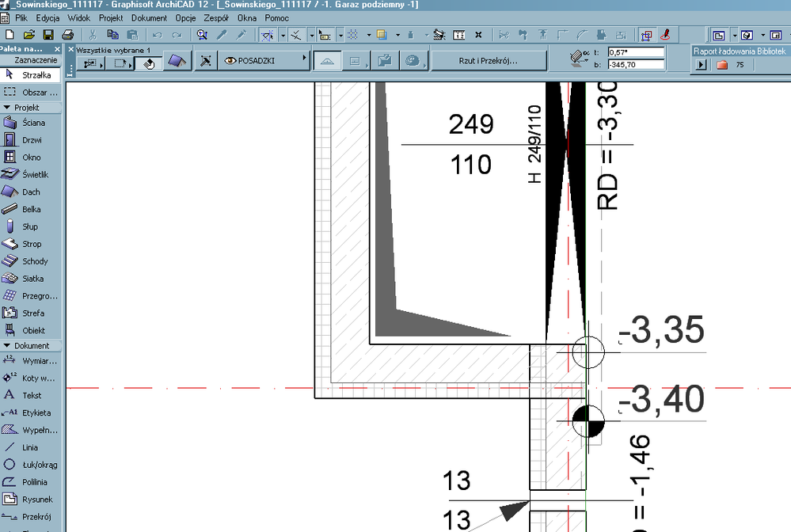Click the Zaznaczenie section header
Screen dimensions: 791x532
pos(30,60)
